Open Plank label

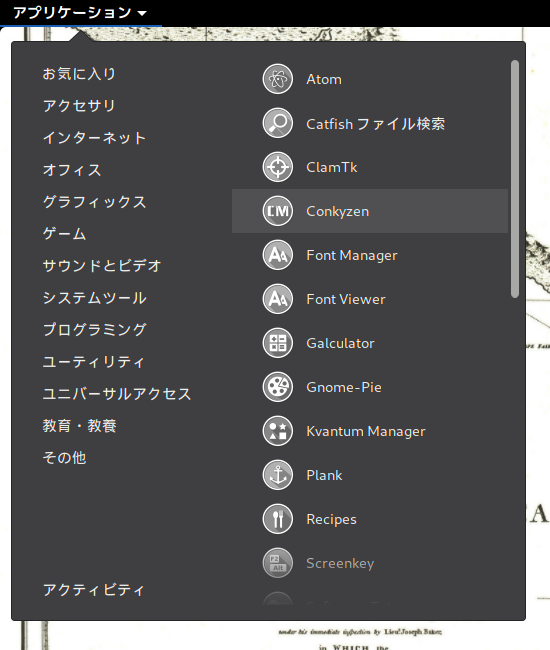[x=324, y=475]
